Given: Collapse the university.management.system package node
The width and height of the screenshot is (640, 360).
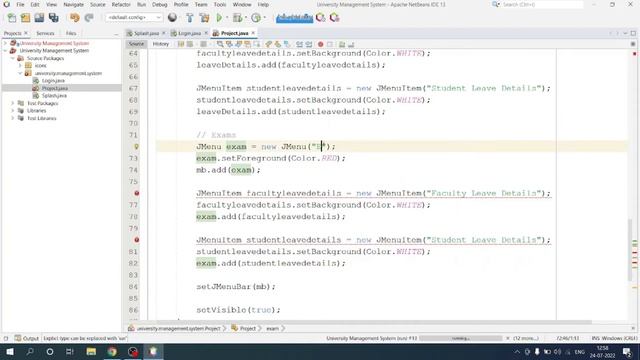Looking at the screenshot, I should [x=20, y=73].
